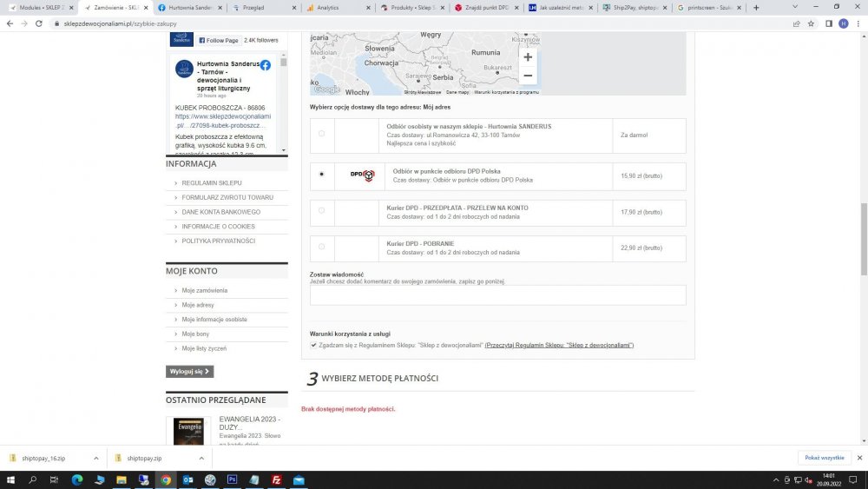
Task: Expand options for shiptopay_16.zip download
Action: click(95, 458)
